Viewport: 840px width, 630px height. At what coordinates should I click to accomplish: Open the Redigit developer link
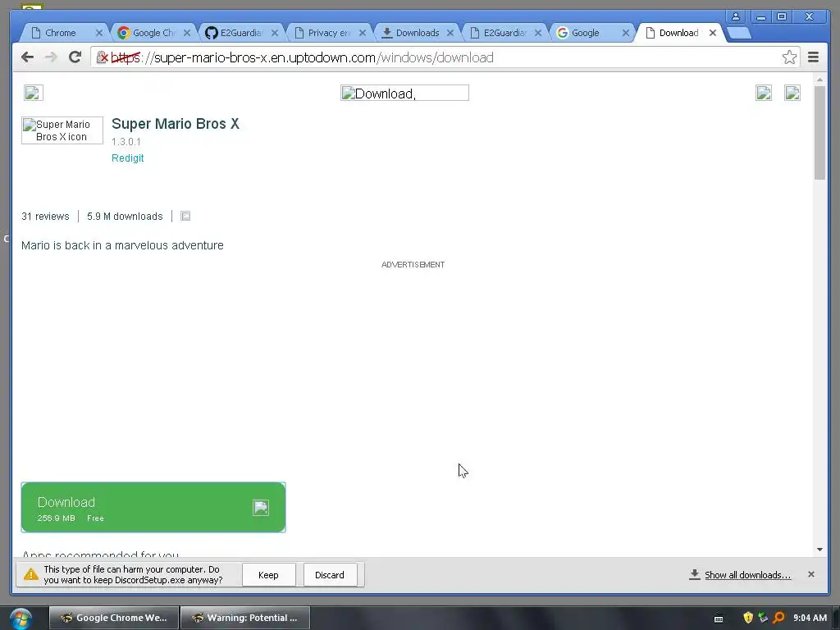(x=127, y=158)
